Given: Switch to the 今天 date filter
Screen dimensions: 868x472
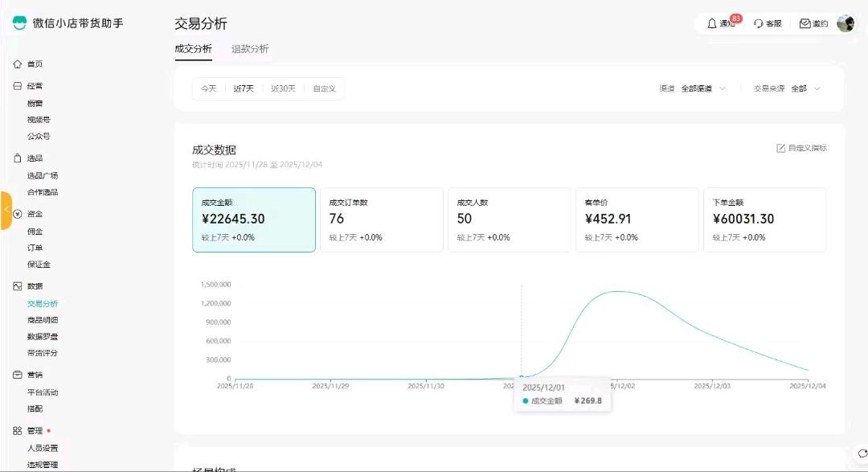Looking at the screenshot, I should (208, 88).
